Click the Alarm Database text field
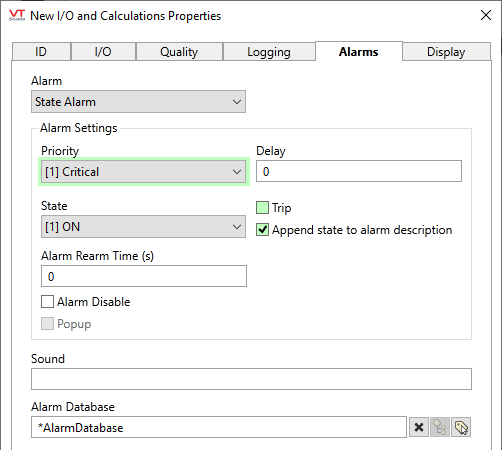The width and height of the screenshot is (502, 450). (219, 427)
